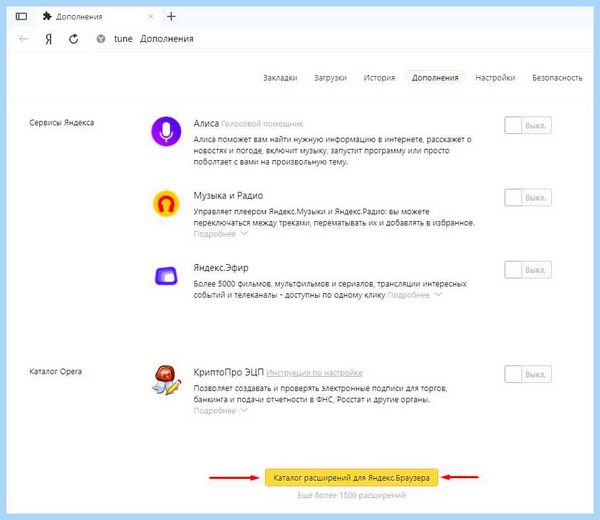
Task: Click the КриптоПро ЭЦП icon
Action: pyautogui.click(x=166, y=380)
